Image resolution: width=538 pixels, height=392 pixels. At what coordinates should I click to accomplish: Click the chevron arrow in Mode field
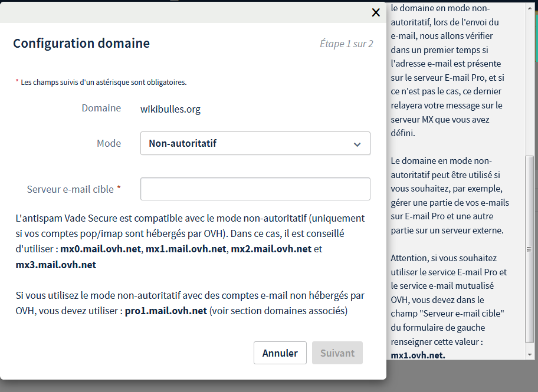[357, 144]
